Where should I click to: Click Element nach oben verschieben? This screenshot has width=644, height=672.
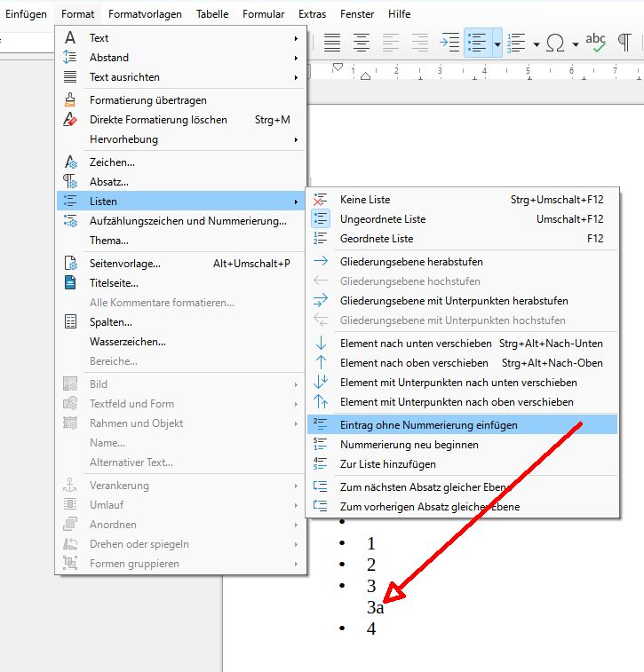tap(414, 363)
